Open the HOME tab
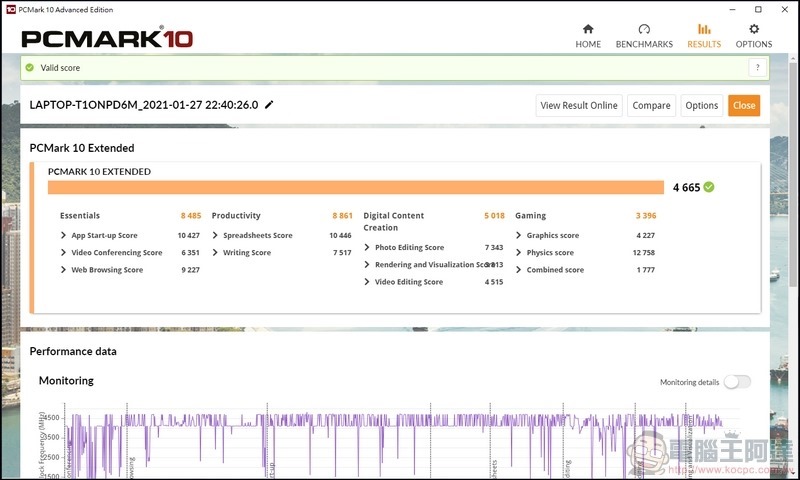This screenshot has height=480, width=800. [x=588, y=36]
